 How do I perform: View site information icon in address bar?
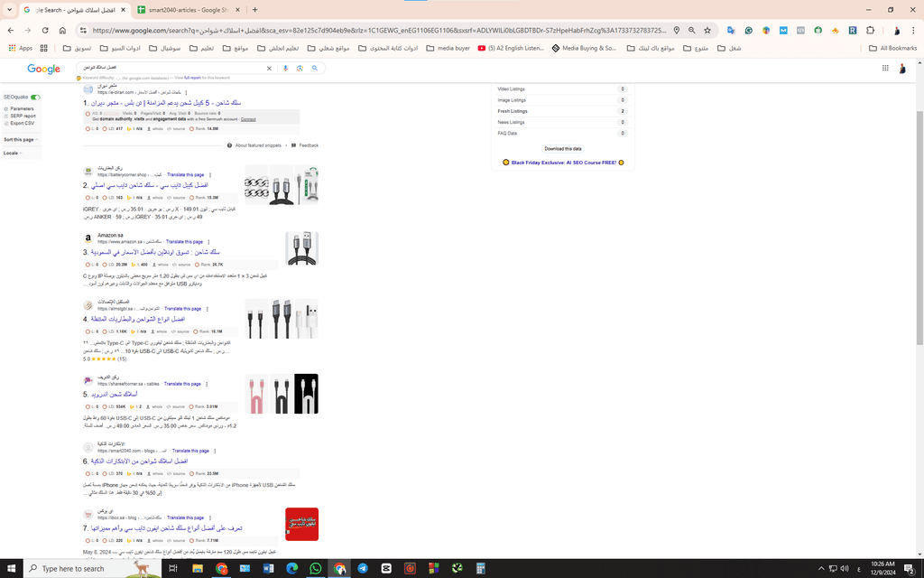tap(83, 30)
